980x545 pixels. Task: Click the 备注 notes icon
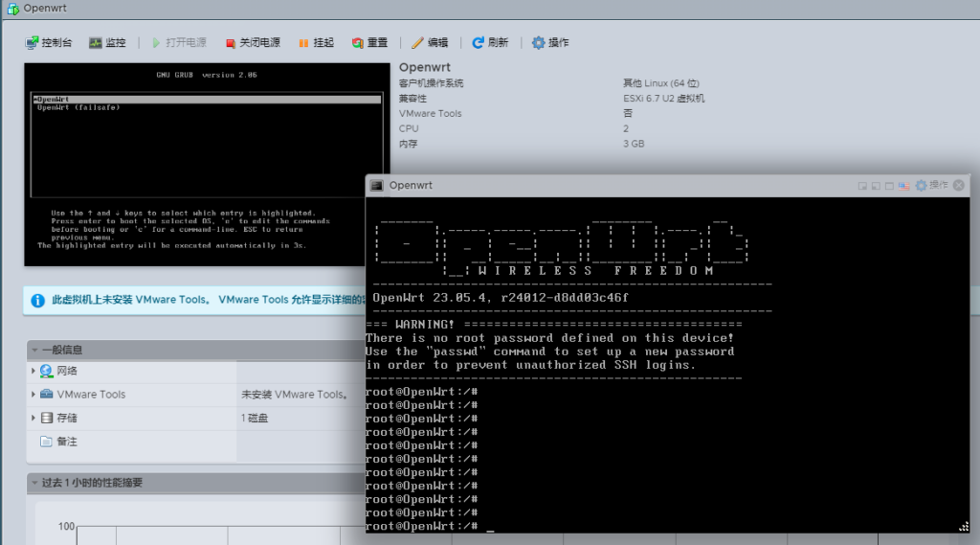46,442
